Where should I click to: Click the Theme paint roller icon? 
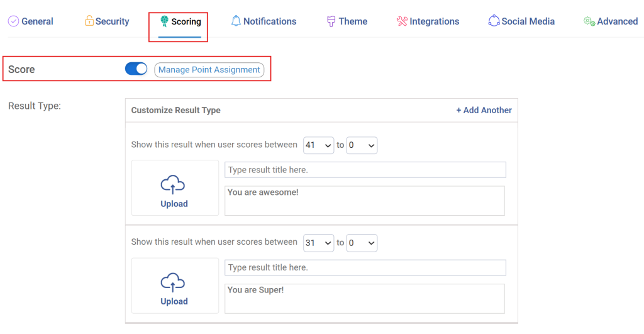coord(331,21)
